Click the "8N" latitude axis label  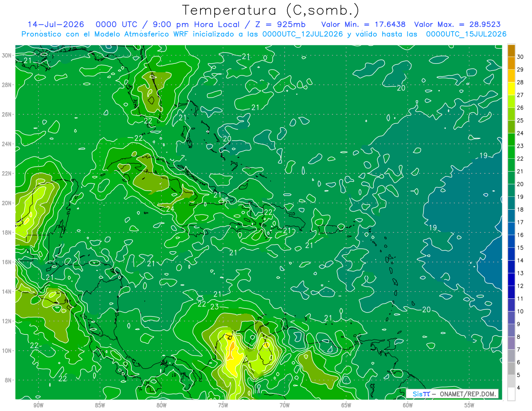(9, 380)
